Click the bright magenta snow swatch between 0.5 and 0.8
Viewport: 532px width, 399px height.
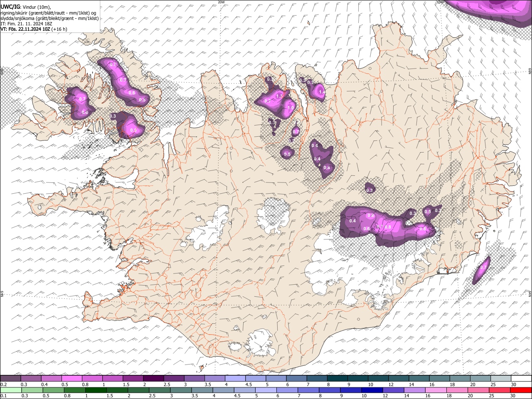click(72, 378)
